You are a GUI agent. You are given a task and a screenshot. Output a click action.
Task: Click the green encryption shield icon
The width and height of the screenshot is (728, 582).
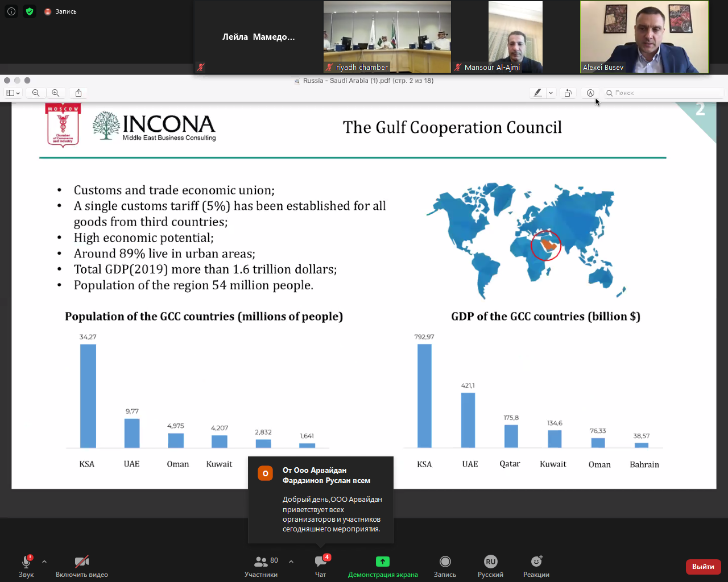[30, 11]
